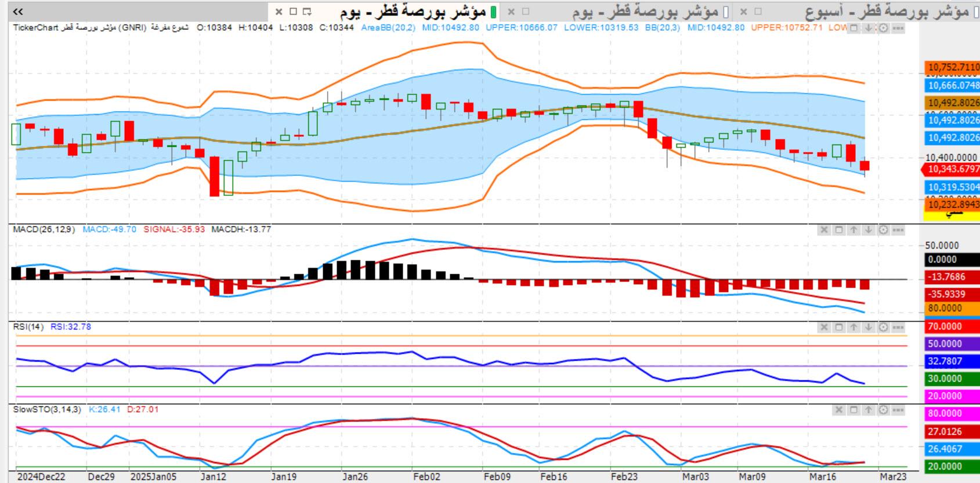Click the SlowSTO(3,14,3) indicator title
Viewport: 980px width, 483px height.
(x=47, y=409)
